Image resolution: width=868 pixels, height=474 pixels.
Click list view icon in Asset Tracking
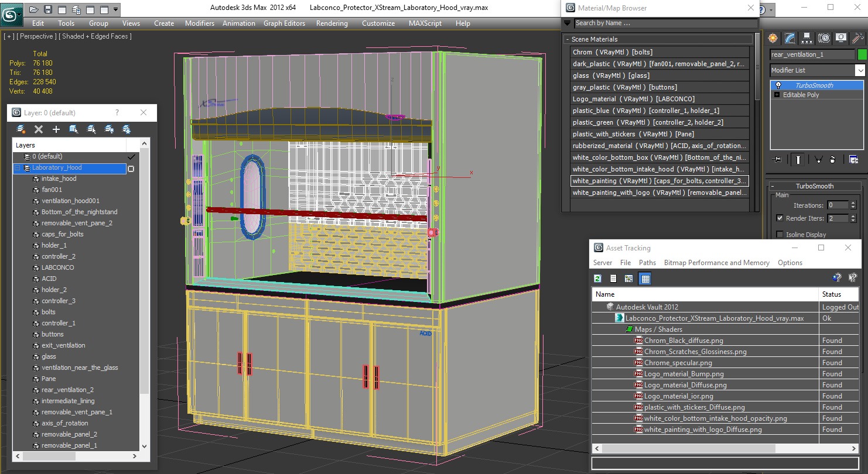pos(613,279)
